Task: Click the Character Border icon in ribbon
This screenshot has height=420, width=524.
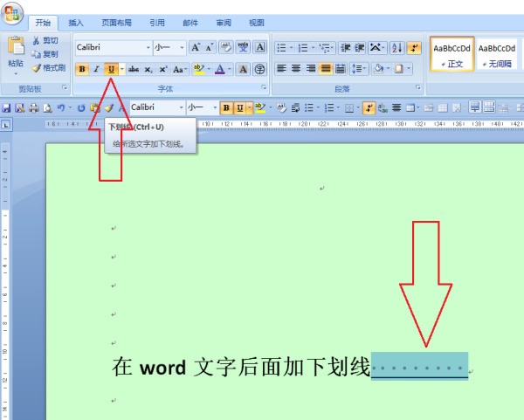Action: [x=259, y=47]
